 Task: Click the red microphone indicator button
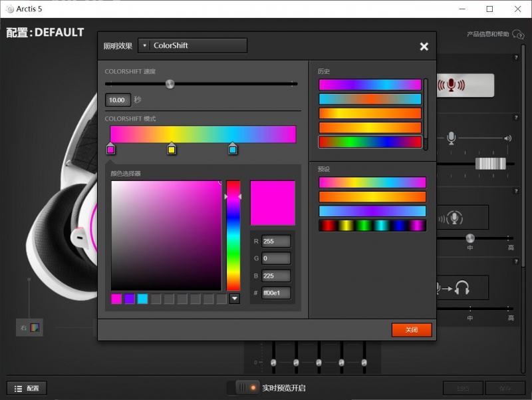[465, 85]
